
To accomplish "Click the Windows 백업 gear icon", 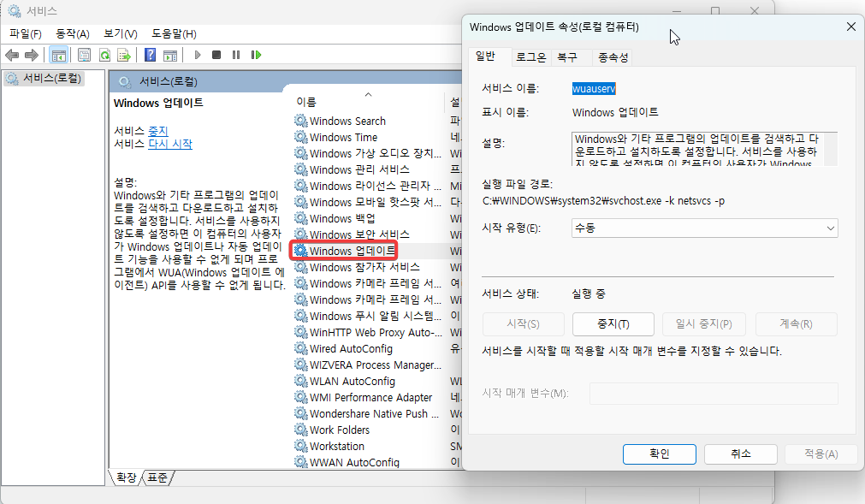I will [x=300, y=218].
